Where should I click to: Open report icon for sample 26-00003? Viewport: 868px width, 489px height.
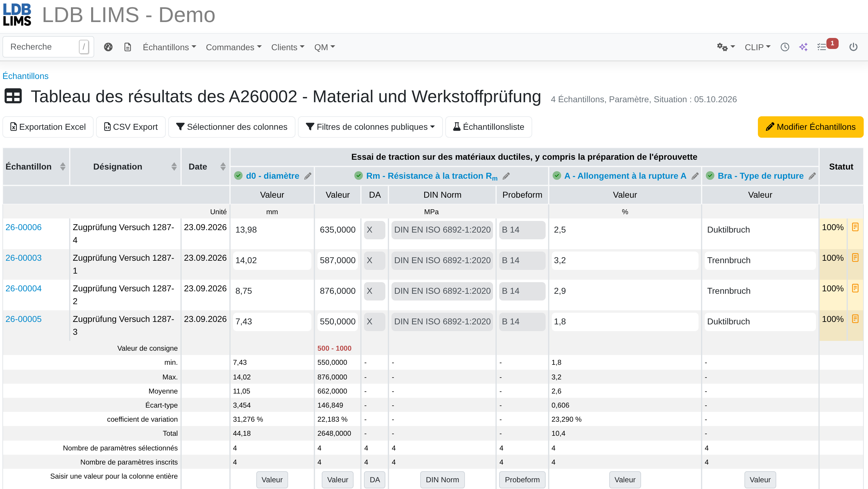855,258
